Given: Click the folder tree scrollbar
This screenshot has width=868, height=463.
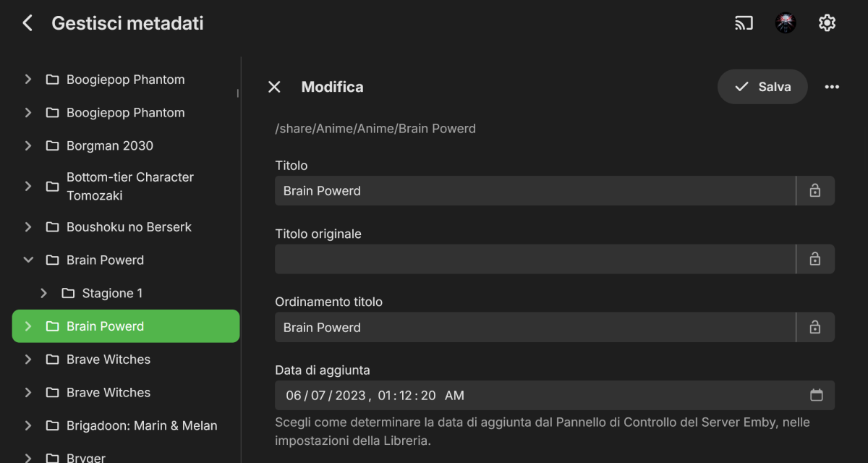Looking at the screenshot, I should (x=237, y=93).
